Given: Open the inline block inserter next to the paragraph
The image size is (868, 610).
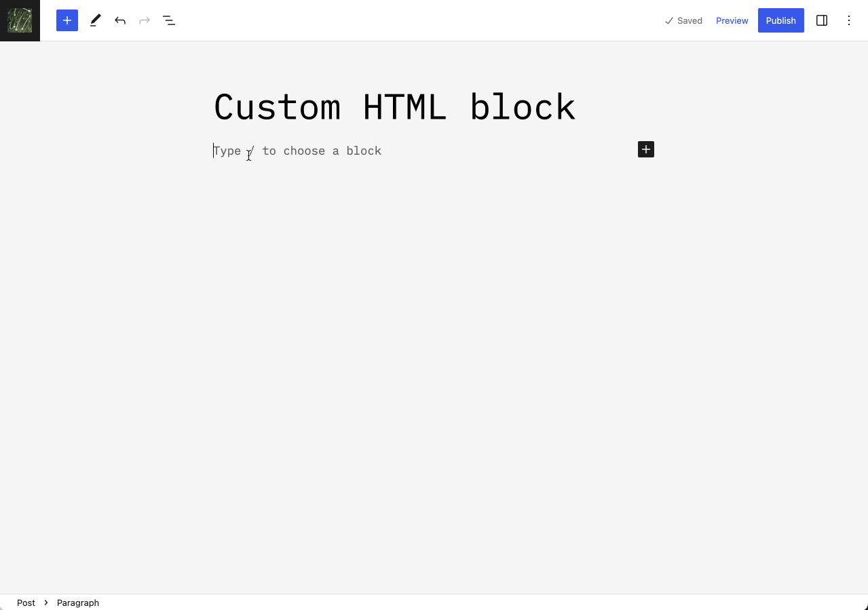Looking at the screenshot, I should [645, 149].
